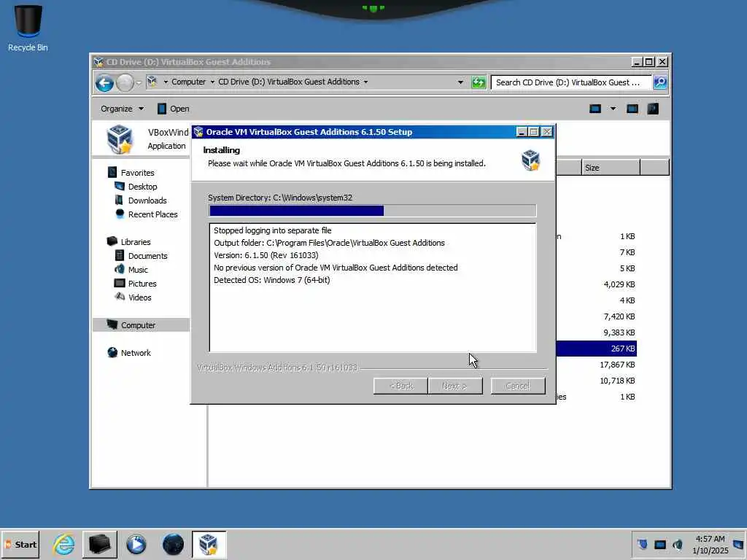Sort files by Size column header
The height and width of the screenshot is (560, 747).
tap(611, 168)
